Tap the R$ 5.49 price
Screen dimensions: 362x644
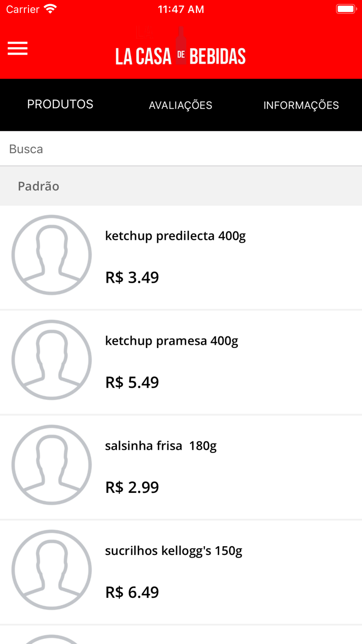[x=132, y=383]
